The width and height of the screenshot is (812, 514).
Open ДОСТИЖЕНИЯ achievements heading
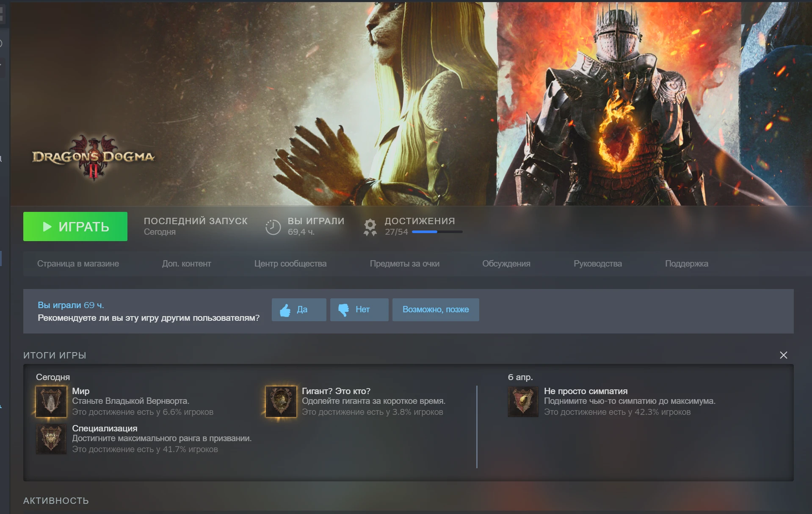420,221
